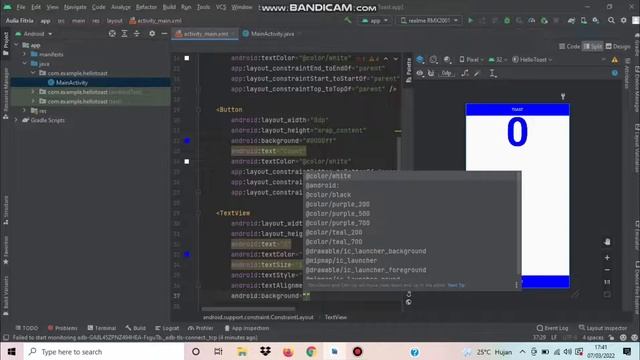640x360 pixels.
Task: Open IDE settings gear in main toolbar
Action: coord(624,20)
